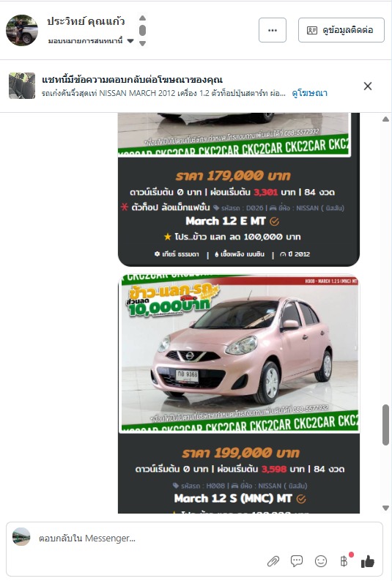Click ดูข้อมูลติดต่อ contact info button
This screenshot has height=581, width=392.
[341, 30]
